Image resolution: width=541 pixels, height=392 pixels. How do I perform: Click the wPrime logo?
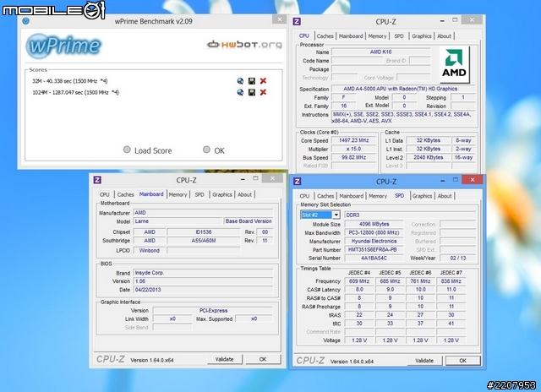pos(63,46)
